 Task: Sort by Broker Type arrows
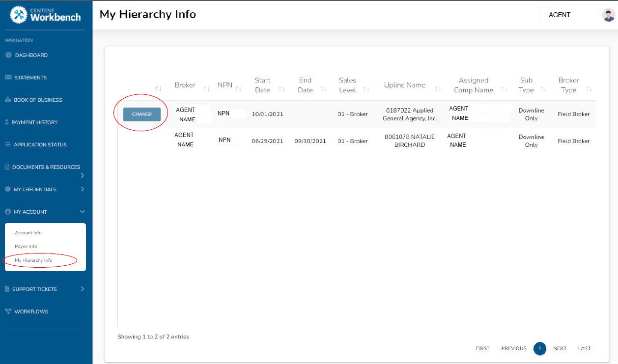point(589,89)
